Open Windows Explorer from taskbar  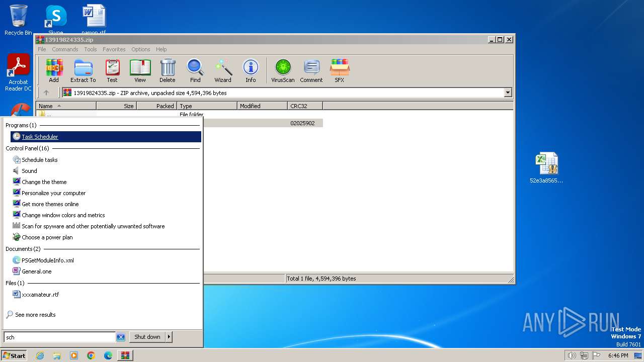click(57, 355)
